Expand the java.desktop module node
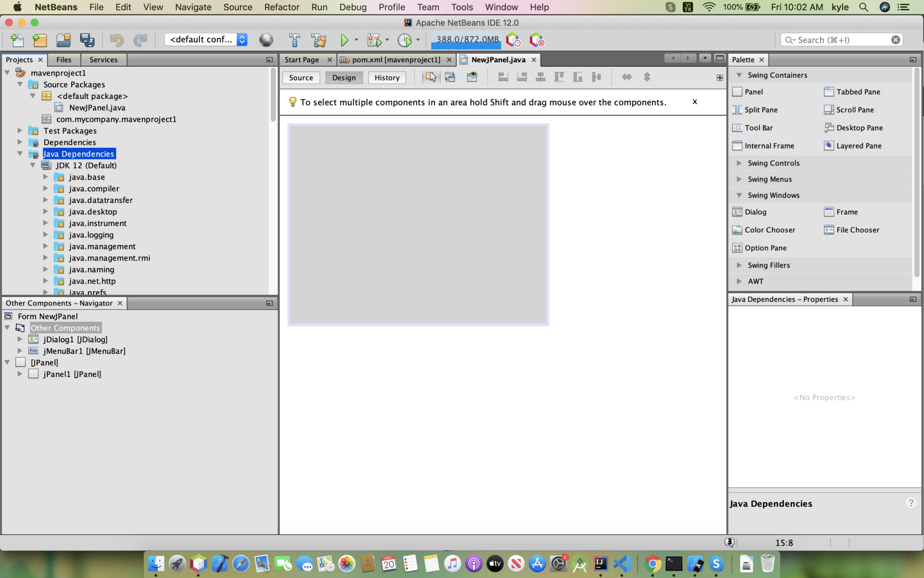 (46, 211)
